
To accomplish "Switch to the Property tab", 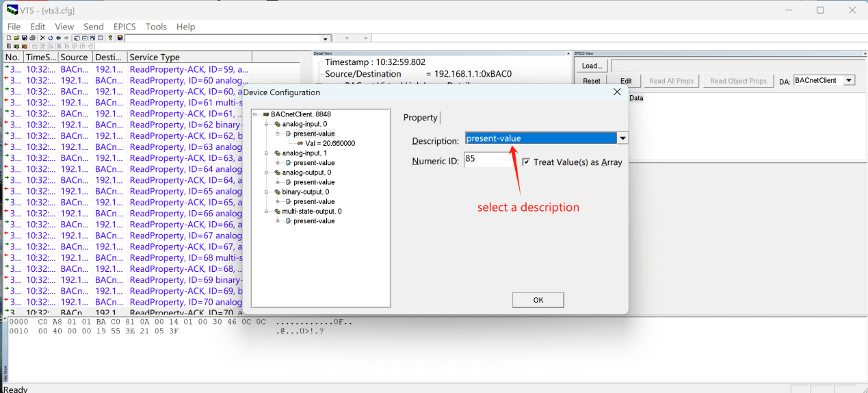I will click(420, 118).
